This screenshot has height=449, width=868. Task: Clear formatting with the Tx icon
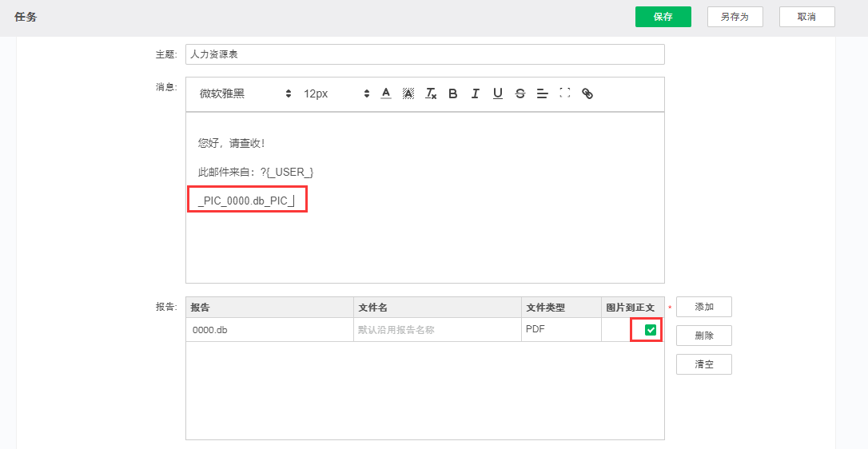point(431,93)
